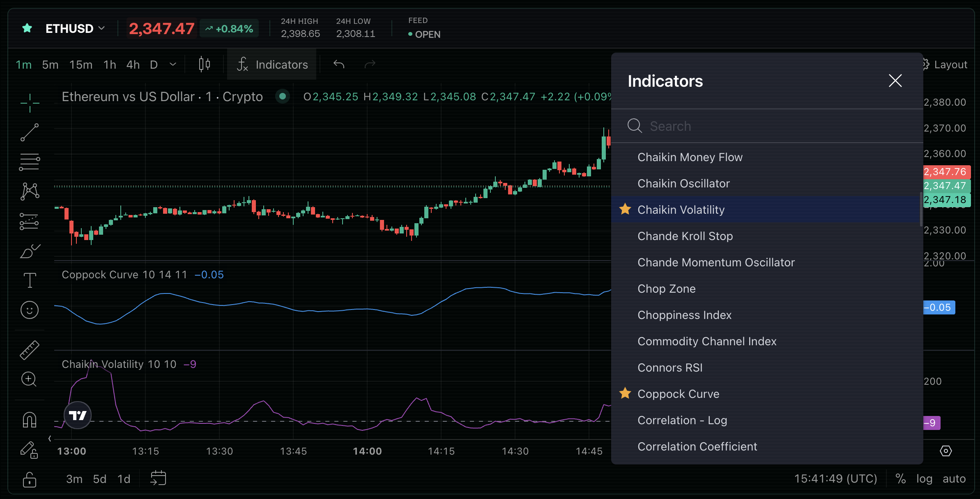Activate the zoom in tool

pos(29,379)
